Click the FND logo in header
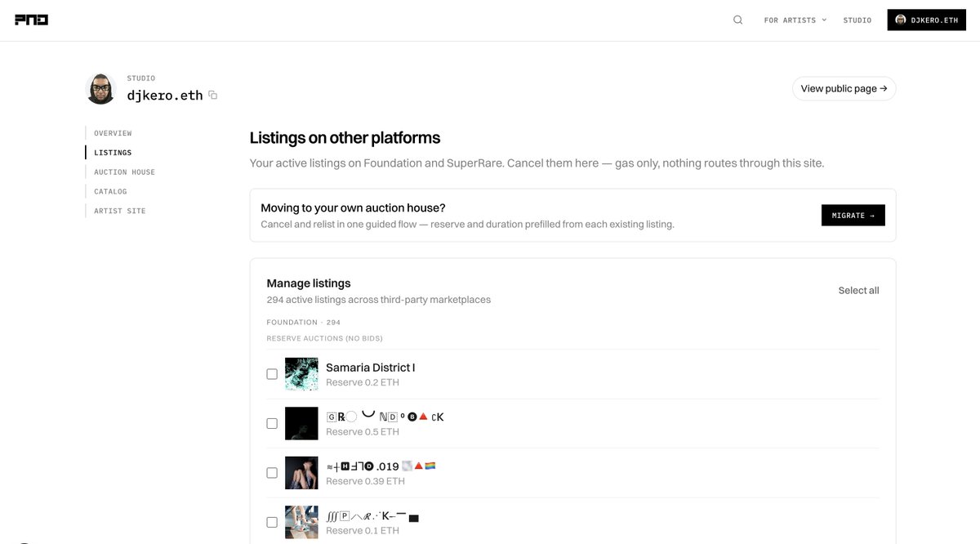The width and height of the screenshot is (980, 544). coord(31,20)
